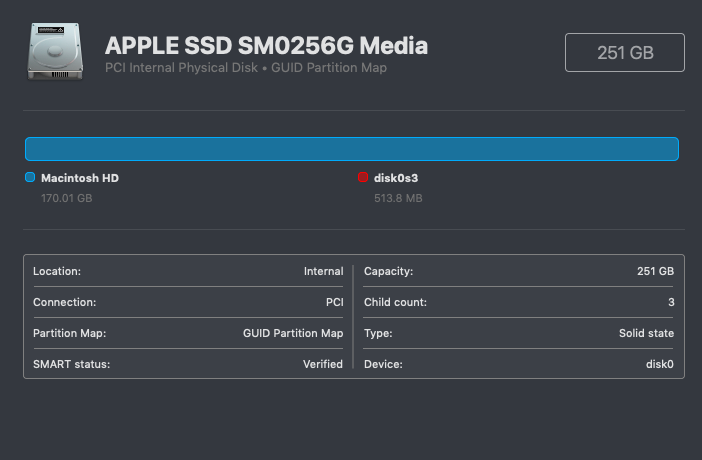Click the Location Internal row
Viewport: 702px width, 460px height.
pos(188,271)
